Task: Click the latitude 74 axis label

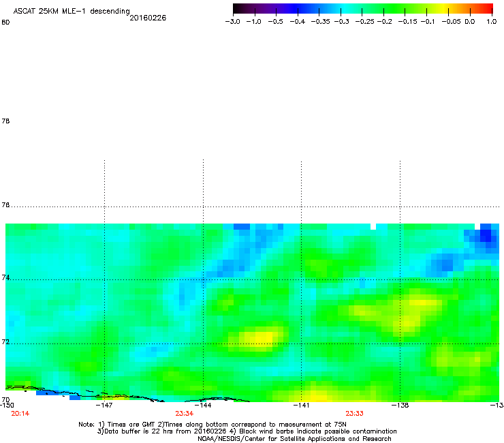Action: pyautogui.click(x=5, y=277)
